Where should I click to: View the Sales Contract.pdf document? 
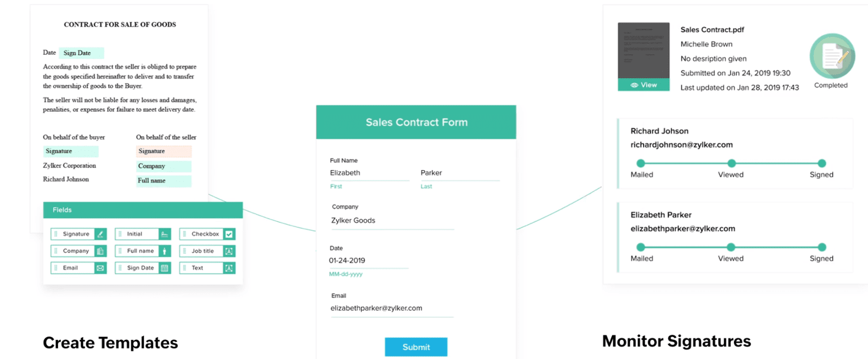click(643, 85)
